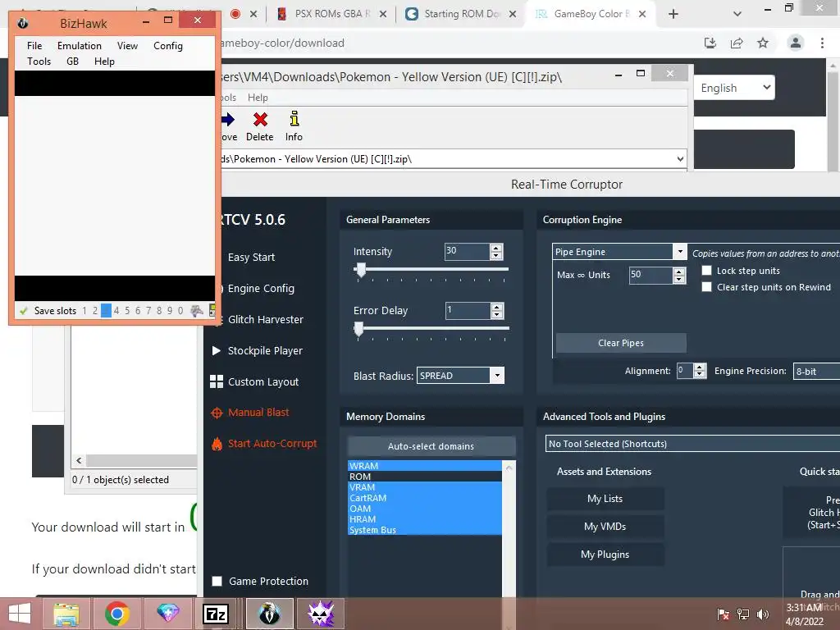840x630 pixels.
Task: Switch to Starting ROM Download tab
Action: [x=461, y=14]
